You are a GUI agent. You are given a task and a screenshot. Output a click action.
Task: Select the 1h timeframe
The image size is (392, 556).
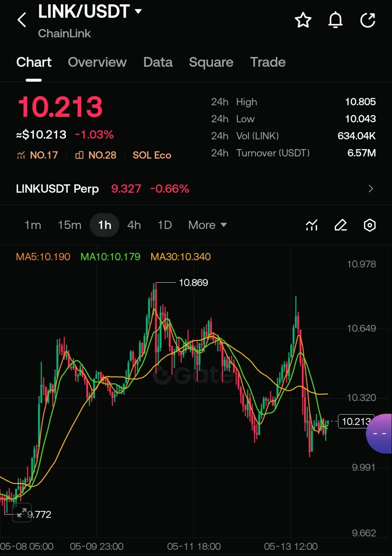105,225
